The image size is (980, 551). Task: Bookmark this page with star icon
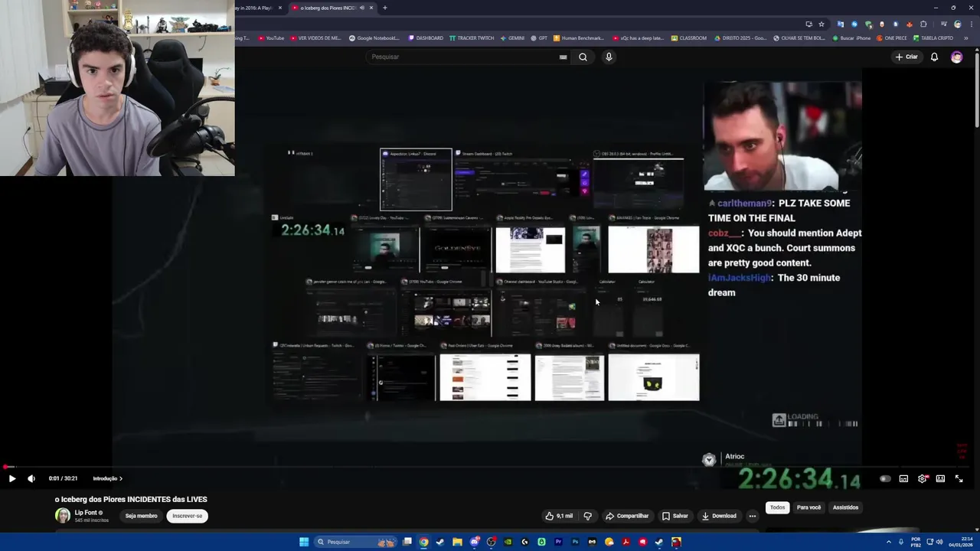822,24
